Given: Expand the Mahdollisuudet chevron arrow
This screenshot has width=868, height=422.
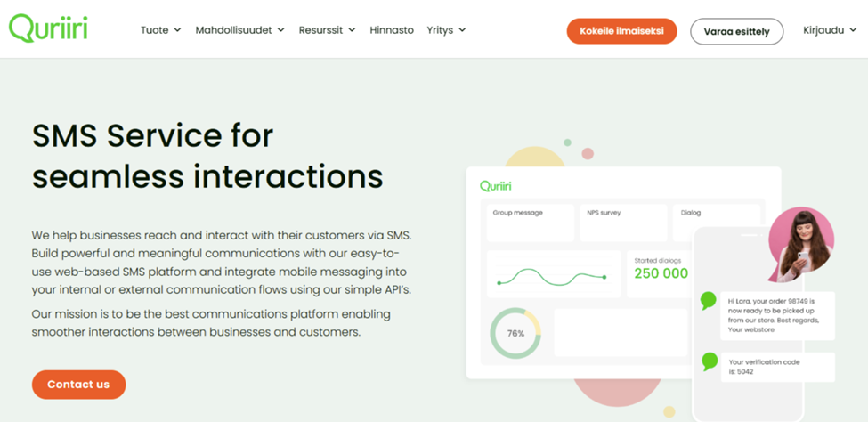Looking at the screenshot, I should pos(280,30).
